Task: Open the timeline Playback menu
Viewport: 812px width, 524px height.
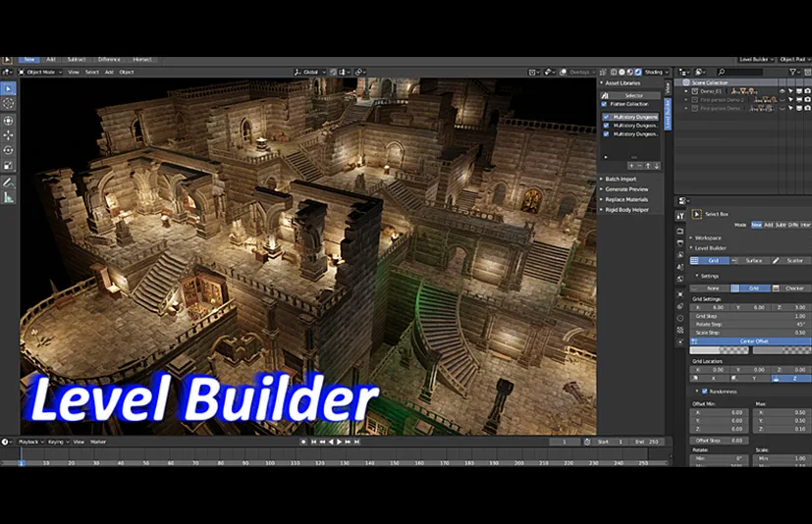Action: pos(30,442)
